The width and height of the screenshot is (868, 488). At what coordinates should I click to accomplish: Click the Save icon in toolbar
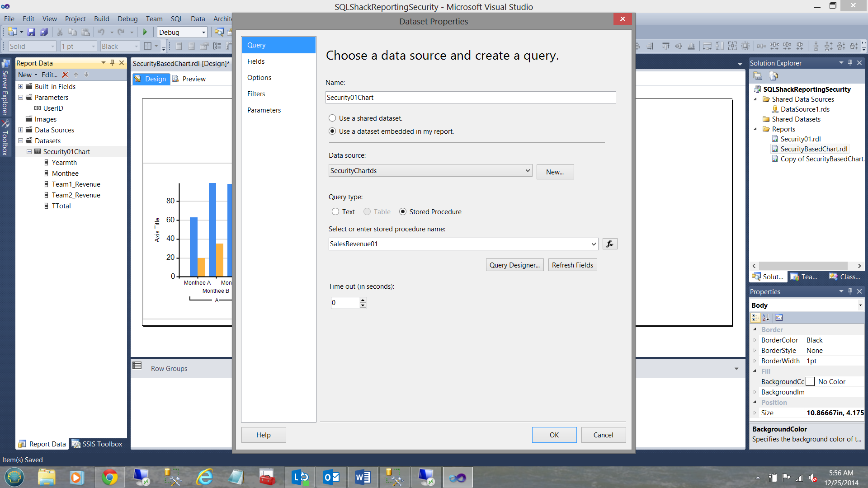31,32
